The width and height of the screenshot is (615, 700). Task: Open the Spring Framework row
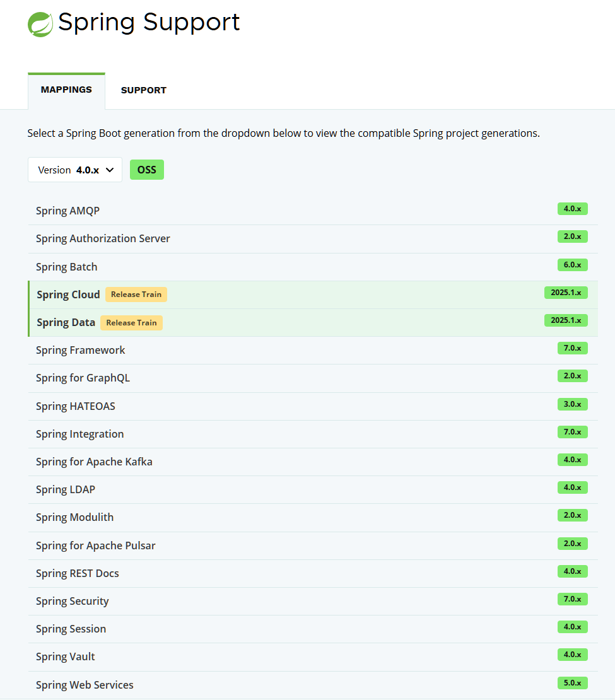coord(313,351)
